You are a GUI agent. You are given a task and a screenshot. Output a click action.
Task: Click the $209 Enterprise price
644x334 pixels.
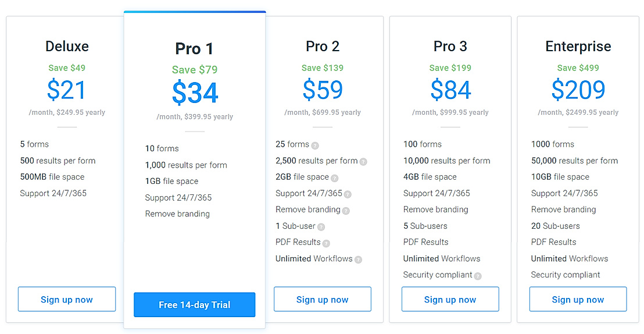(578, 90)
